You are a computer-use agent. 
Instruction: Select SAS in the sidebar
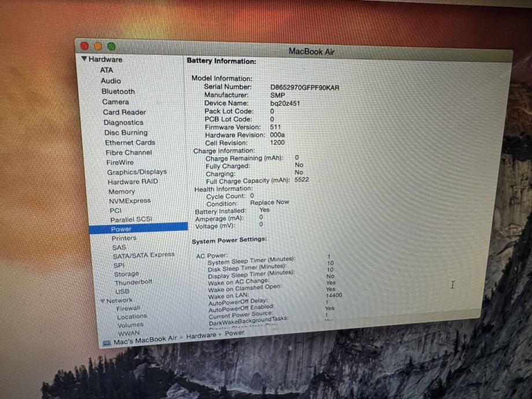click(119, 248)
